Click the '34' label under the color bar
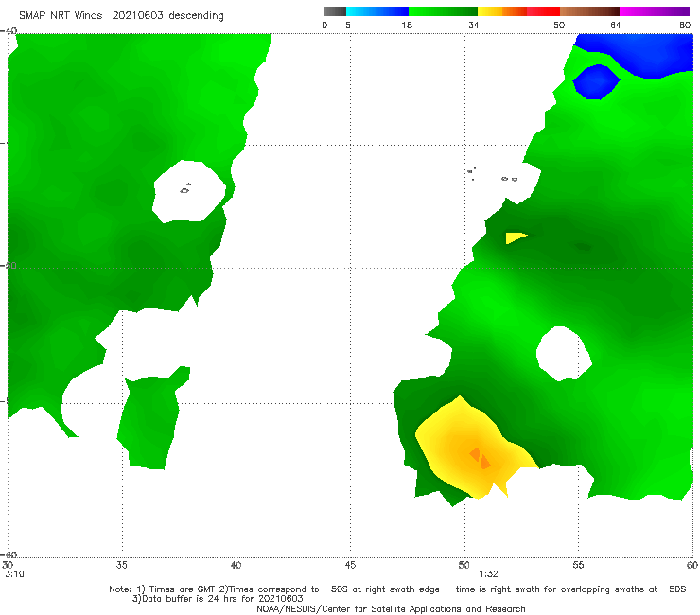The width and height of the screenshot is (700, 615). 474,26
